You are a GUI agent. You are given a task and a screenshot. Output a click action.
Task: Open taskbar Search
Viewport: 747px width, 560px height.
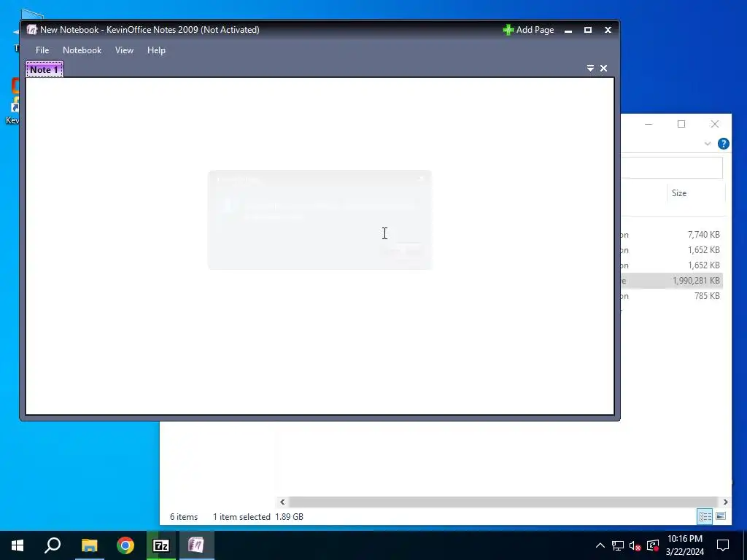[53, 545]
